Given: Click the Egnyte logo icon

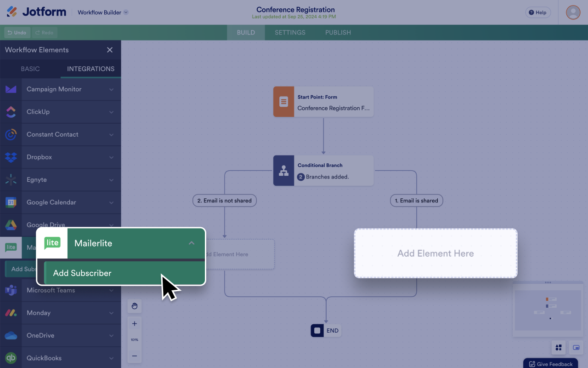Looking at the screenshot, I should (11, 180).
